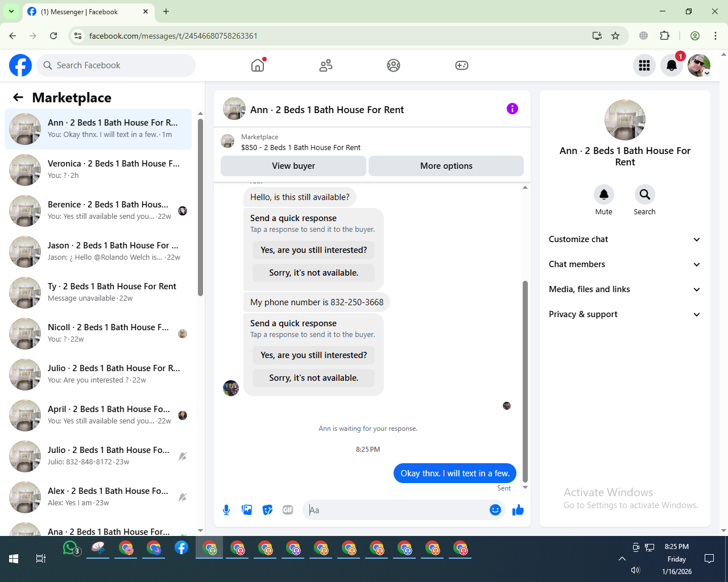Click the conversation list scrollbar
Image resolution: width=728 pixels, height=582 pixels.
pos(200,207)
